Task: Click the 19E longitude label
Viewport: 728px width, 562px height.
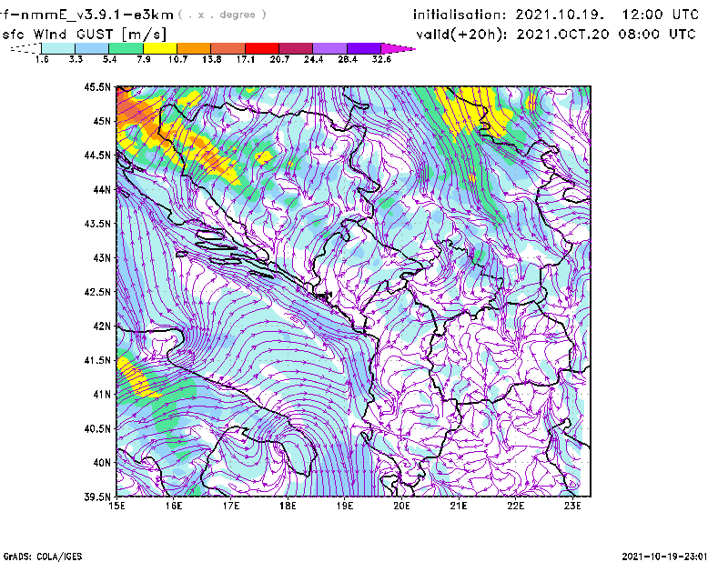Action: 345,506
